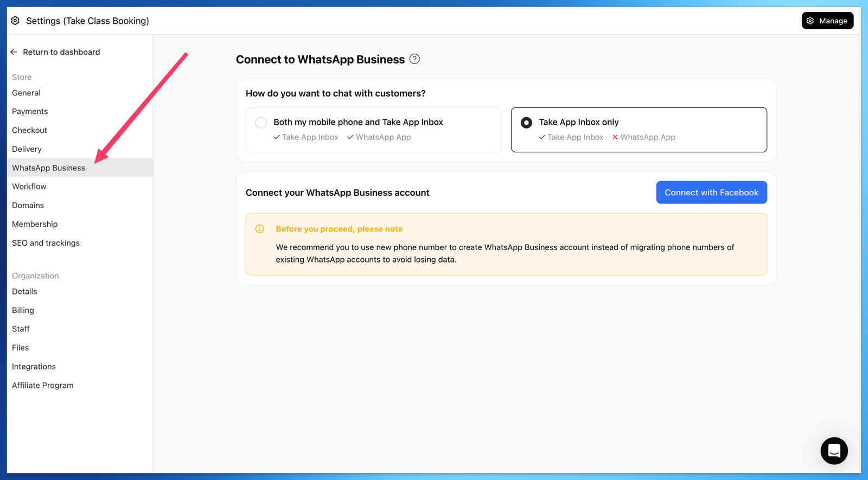Screen dimensions: 868x480
Task: Select Both my mobile phone and Take App Inbox
Action: pos(373,130)
